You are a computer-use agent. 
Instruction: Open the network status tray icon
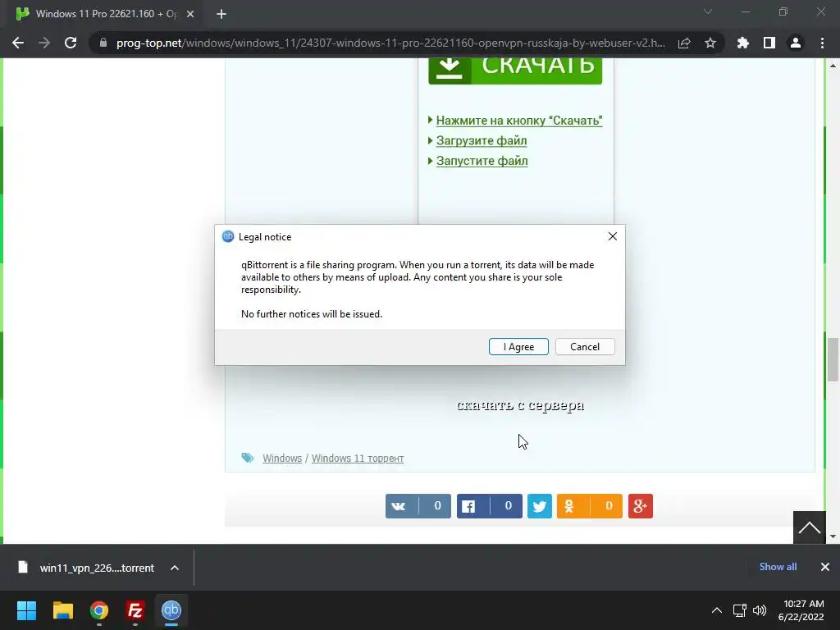tap(739, 610)
